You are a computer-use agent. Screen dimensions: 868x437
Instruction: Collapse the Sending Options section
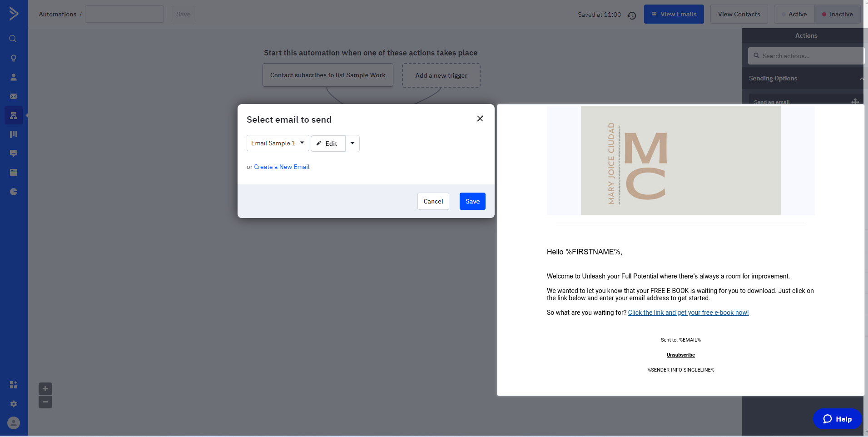click(x=861, y=79)
